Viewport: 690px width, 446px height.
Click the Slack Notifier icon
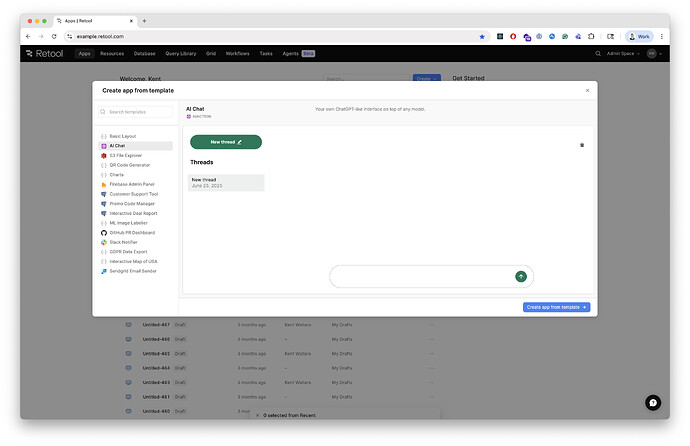coord(104,242)
